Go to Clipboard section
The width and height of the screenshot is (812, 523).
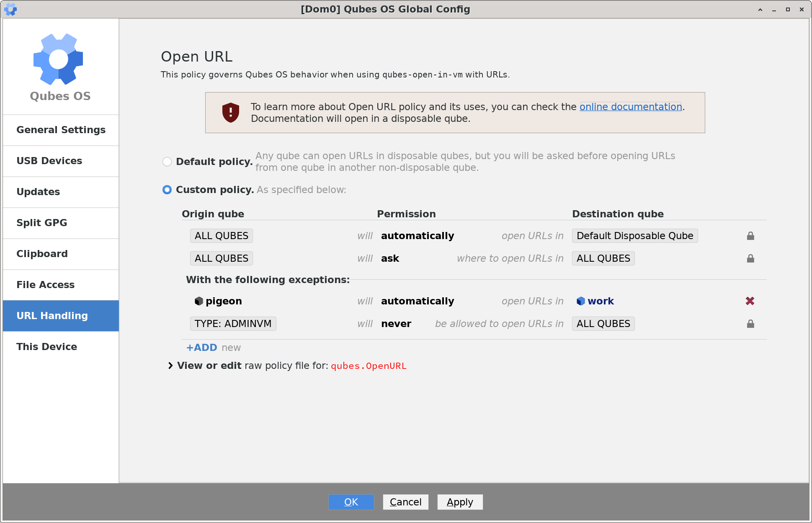pos(61,254)
